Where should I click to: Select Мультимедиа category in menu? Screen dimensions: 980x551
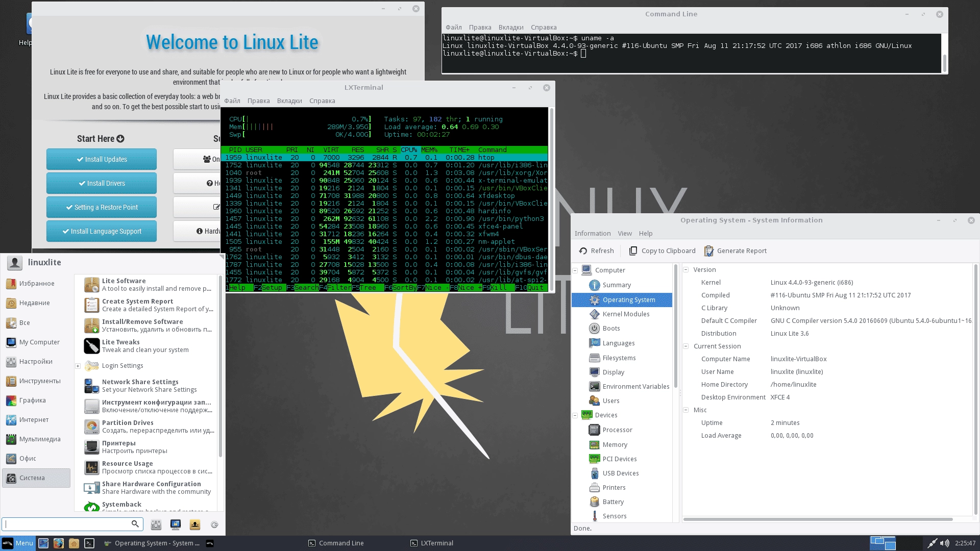(x=36, y=439)
